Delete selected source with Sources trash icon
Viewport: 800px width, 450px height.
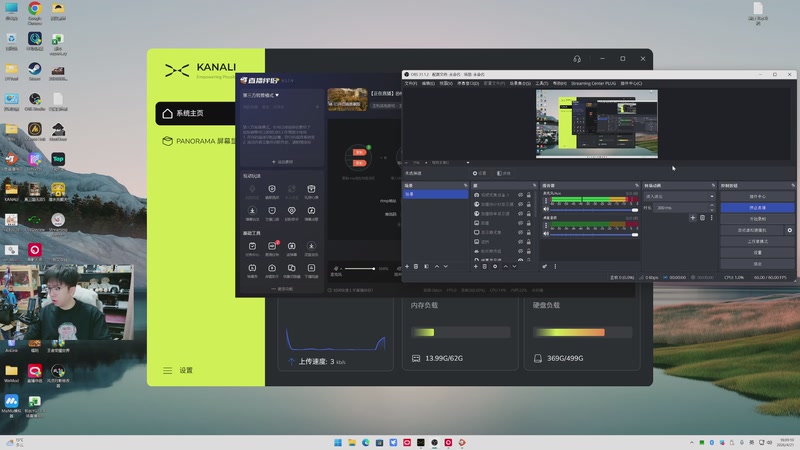(485, 266)
